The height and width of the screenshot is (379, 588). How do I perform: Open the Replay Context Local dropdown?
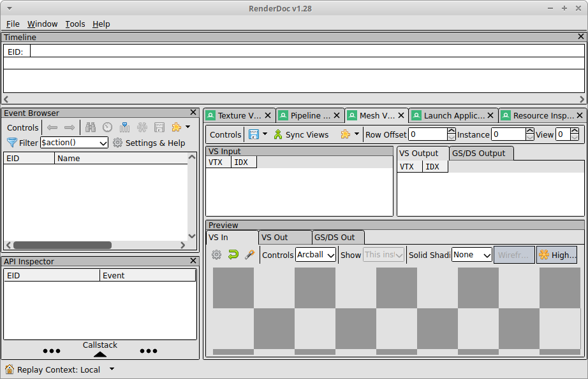click(112, 369)
